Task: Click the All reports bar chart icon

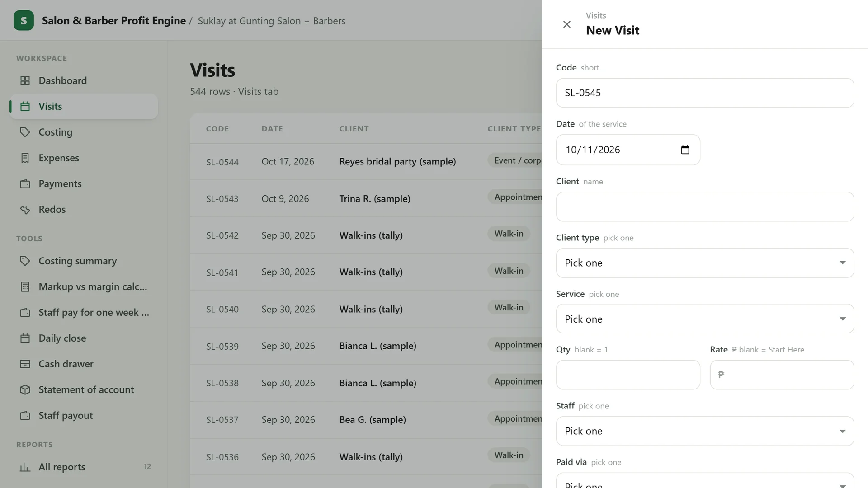Action: [x=25, y=467]
